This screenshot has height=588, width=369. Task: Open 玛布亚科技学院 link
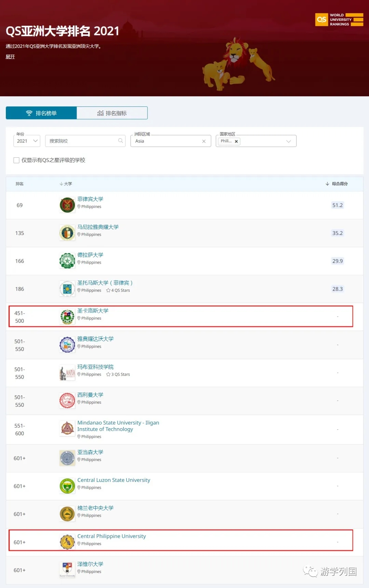pyautogui.click(x=95, y=367)
